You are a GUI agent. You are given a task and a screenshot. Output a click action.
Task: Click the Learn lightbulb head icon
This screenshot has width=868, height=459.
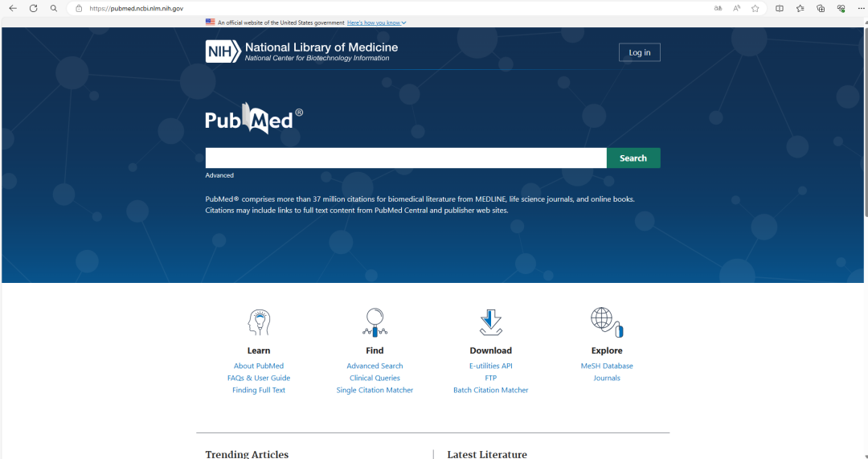pyautogui.click(x=259, y=322)
